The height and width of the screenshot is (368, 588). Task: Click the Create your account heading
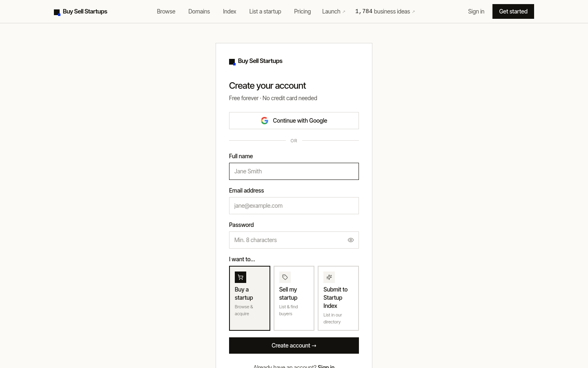pos(267,86)
